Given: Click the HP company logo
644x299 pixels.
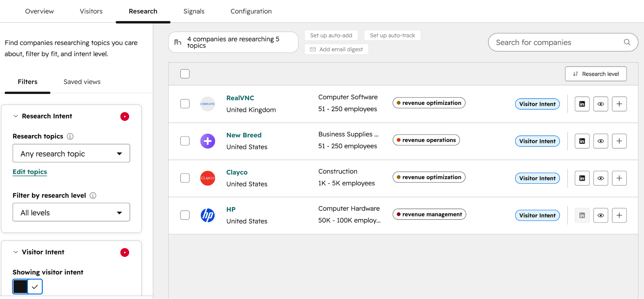Looking at the screenshot, I should tap(208, 215).
